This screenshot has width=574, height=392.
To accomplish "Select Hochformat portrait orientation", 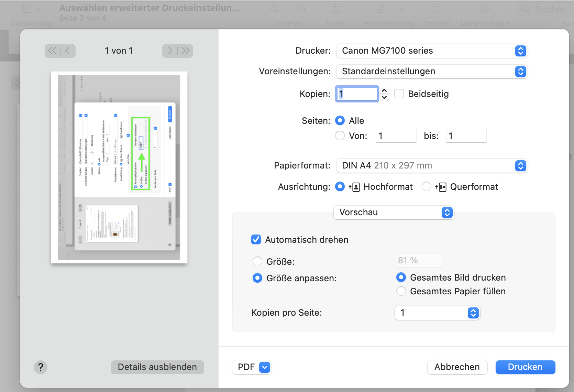I will (x=340, y=187).
